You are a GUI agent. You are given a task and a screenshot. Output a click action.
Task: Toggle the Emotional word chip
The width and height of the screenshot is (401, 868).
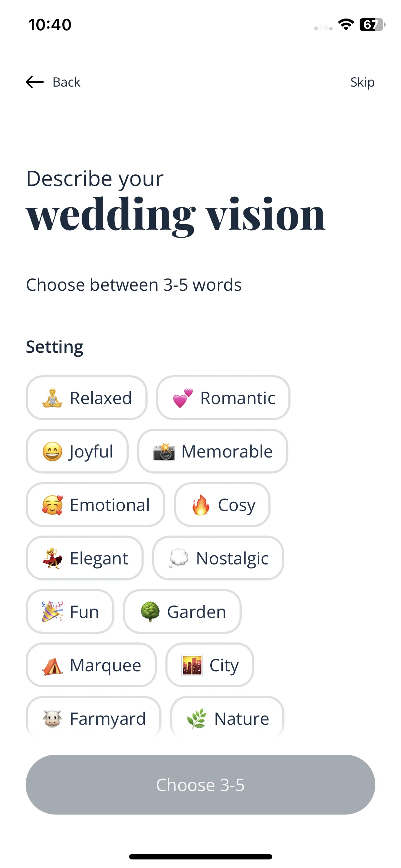click(x=96, y=505)
